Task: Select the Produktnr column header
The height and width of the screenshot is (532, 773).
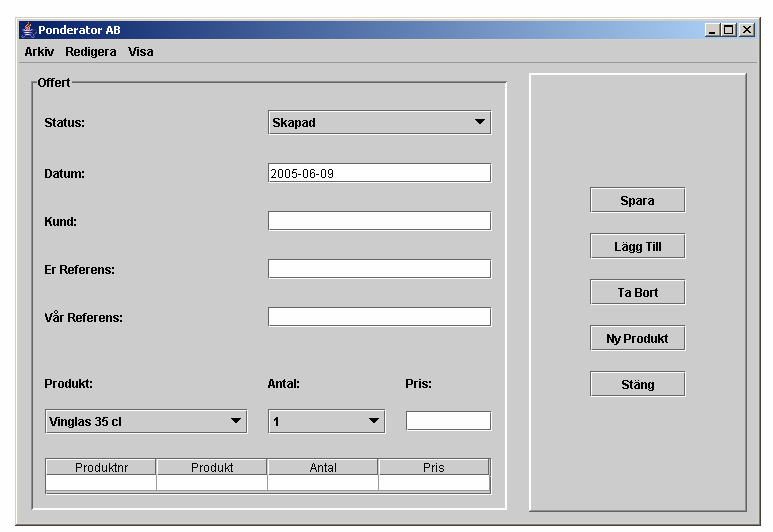Action: coord(101,467)
